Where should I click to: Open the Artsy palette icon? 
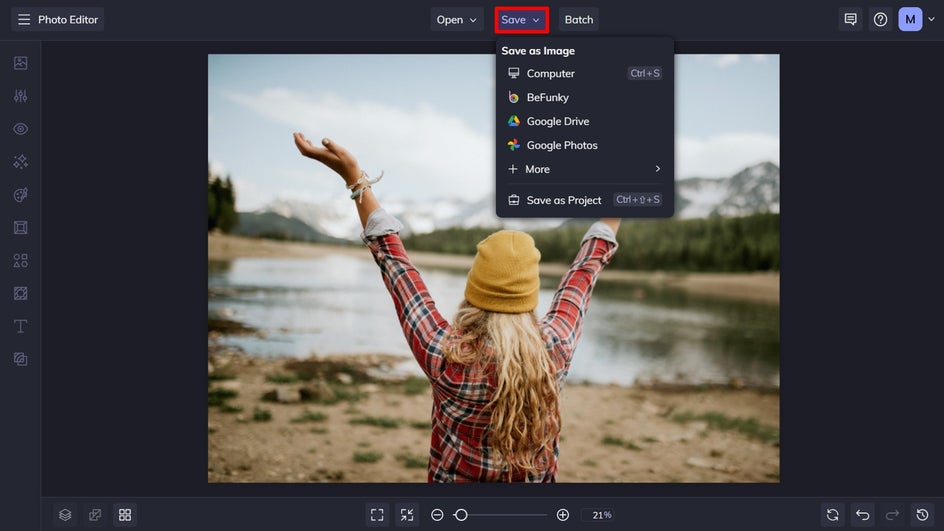20,194
